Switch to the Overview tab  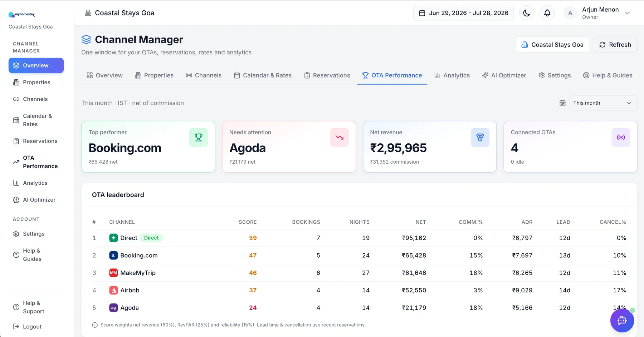(104, 75)
